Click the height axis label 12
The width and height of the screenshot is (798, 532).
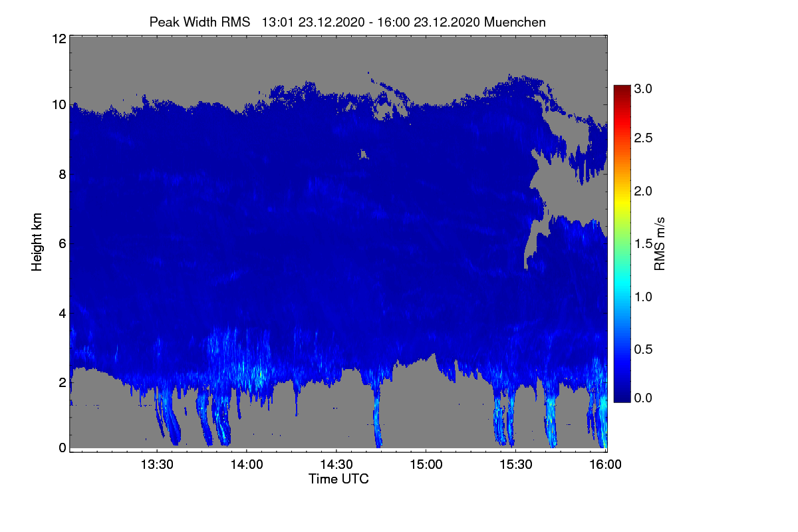click(58, 39)
